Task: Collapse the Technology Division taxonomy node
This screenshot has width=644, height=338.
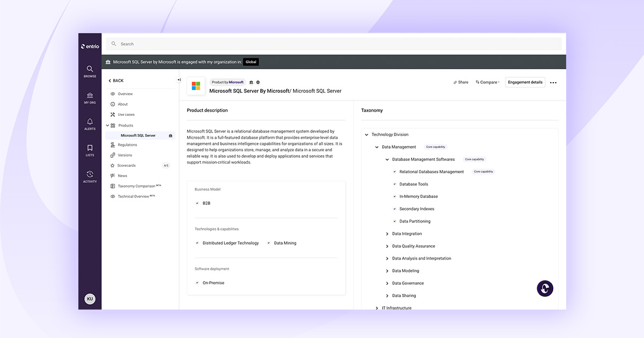Action: click(x=367, y=135)
